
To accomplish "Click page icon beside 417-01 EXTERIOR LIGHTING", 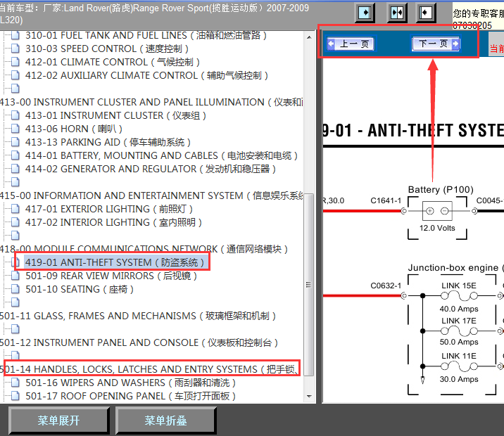I will (x=15, y=209).
